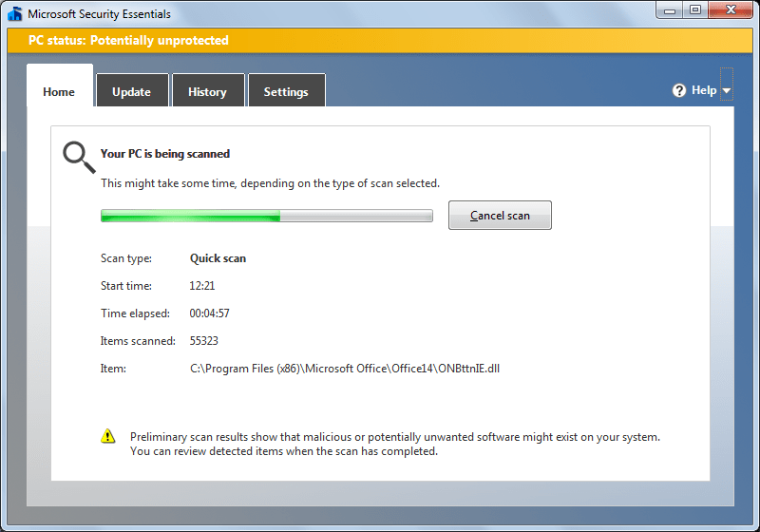This screenshot has height=532, width=760.
Task: Click the 'Time elapsed:' label
Action: tap(135, 313)
